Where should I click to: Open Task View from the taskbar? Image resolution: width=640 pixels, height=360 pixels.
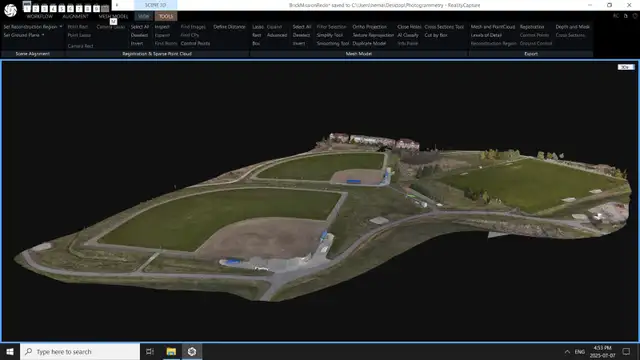point(150,351)
